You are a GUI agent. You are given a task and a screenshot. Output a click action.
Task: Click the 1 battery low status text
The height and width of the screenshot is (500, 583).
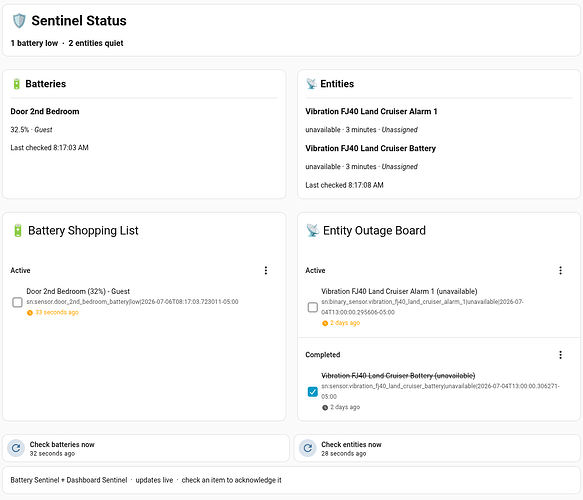point(34,43)
